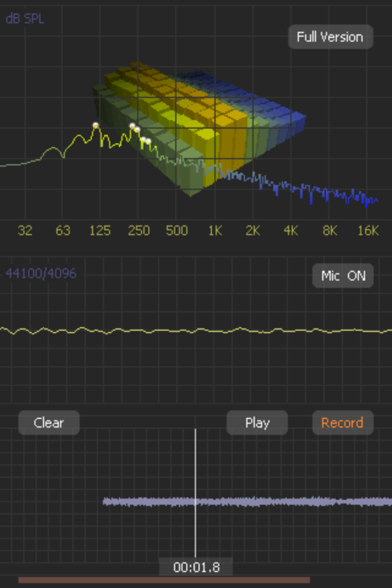Click the 16K frequency label
The image size is (392, 588).
click(x=368, y=230)
